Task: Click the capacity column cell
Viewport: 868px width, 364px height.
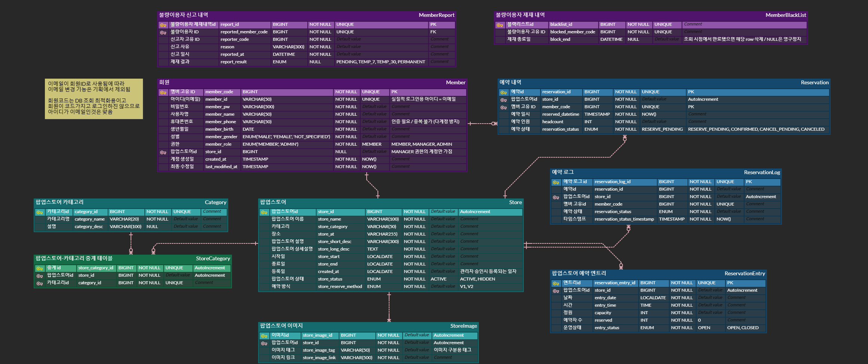Action: pos(616,313)
